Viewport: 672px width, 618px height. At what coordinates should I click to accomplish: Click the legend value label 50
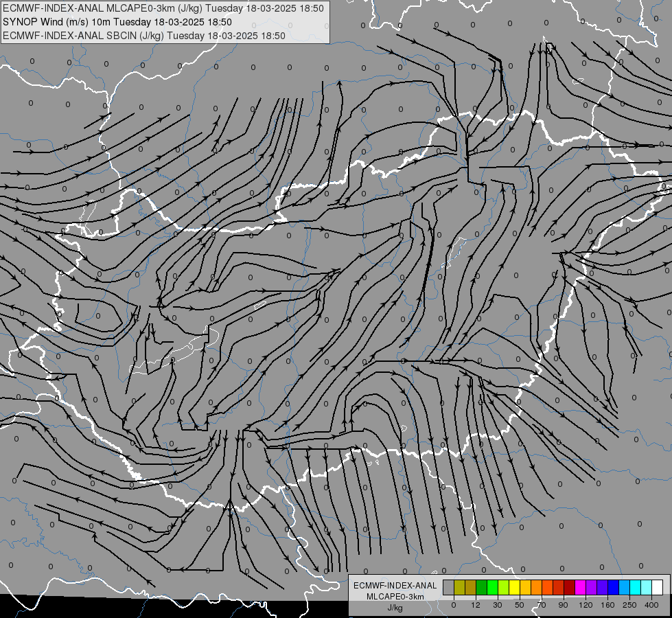(520, 605)
